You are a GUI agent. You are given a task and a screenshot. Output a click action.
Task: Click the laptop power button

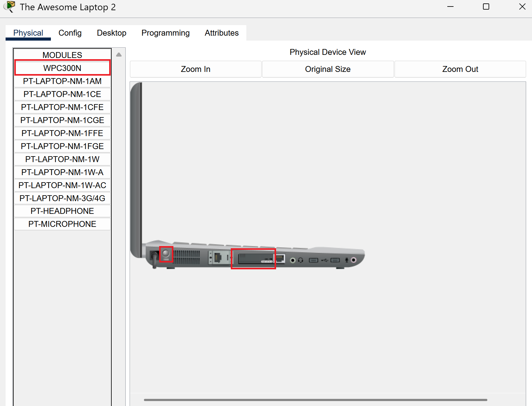(x=166, y=254)
